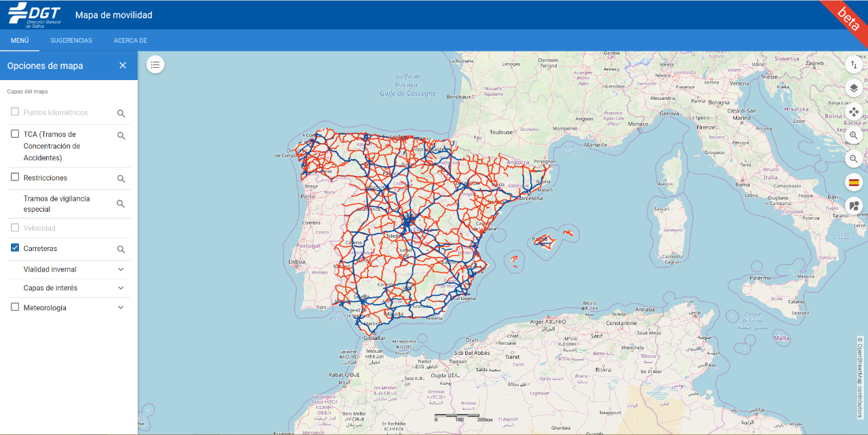
Task: Switch to the SUGERENCIAS tab
Action: pos(71,41)
